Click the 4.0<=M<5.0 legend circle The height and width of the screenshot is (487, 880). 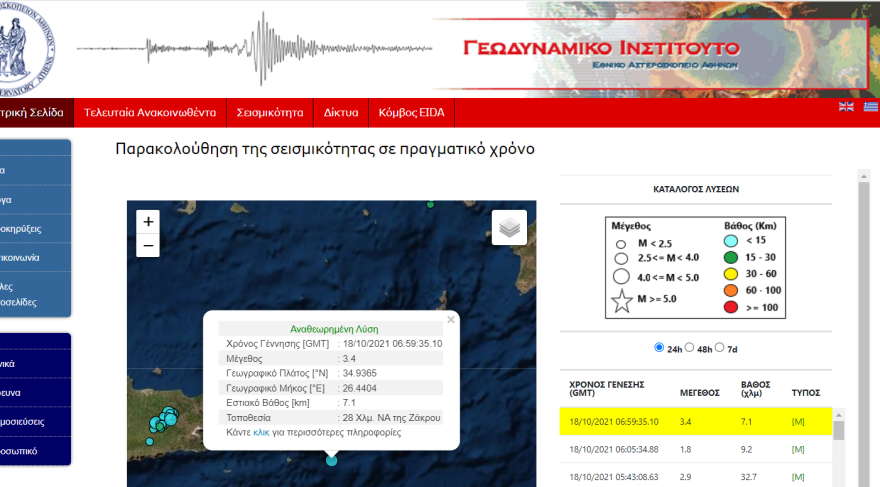(x=621, y=277)
